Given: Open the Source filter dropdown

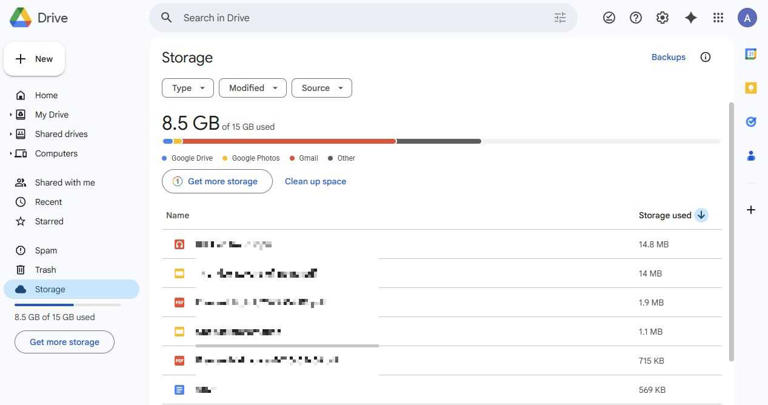Looking at the screenshot, I should pos(322,88).
